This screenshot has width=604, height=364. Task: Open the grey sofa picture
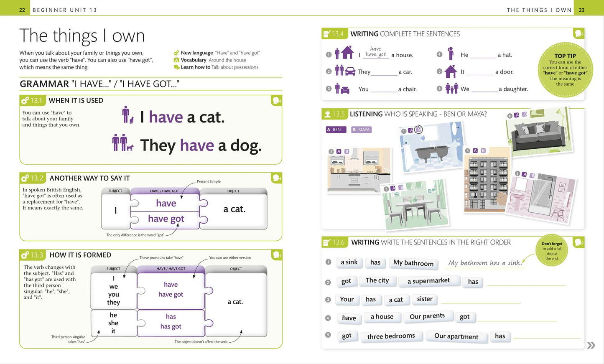[x=540, y=132]
